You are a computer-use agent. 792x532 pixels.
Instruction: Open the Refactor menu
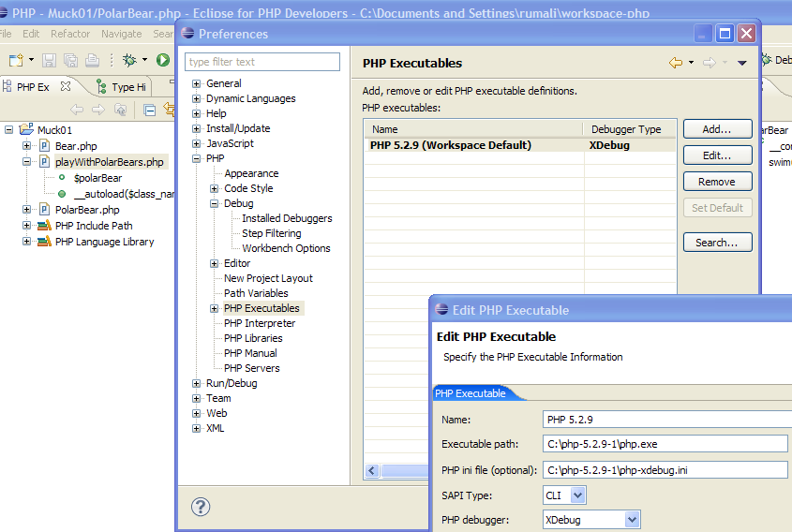click(x=70, y=34)
